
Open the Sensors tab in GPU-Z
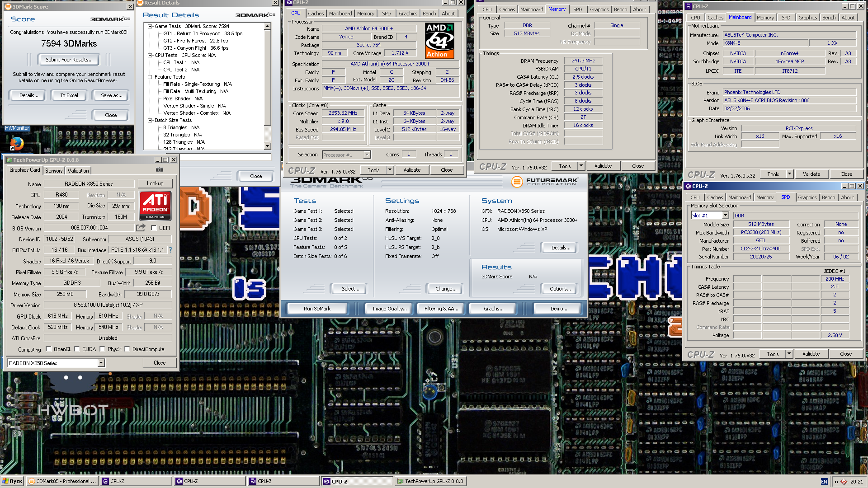pyautogui.click(x=54, y=171)
